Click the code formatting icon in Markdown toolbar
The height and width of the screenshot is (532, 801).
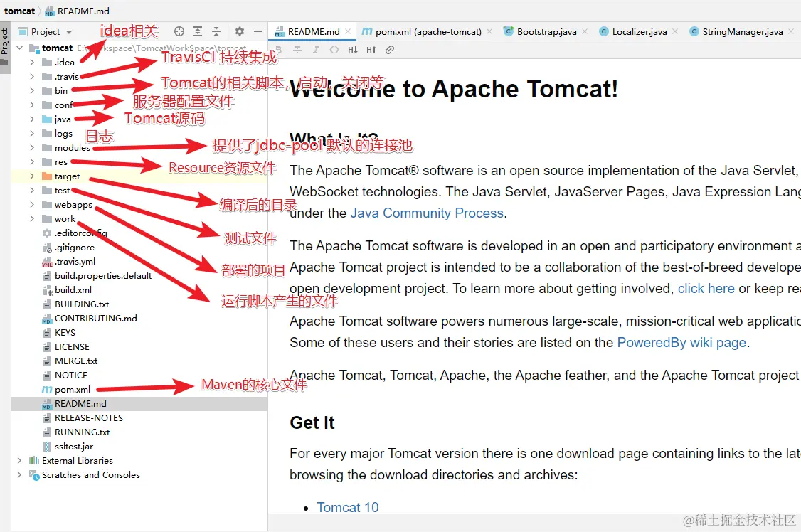coord(334,50)
